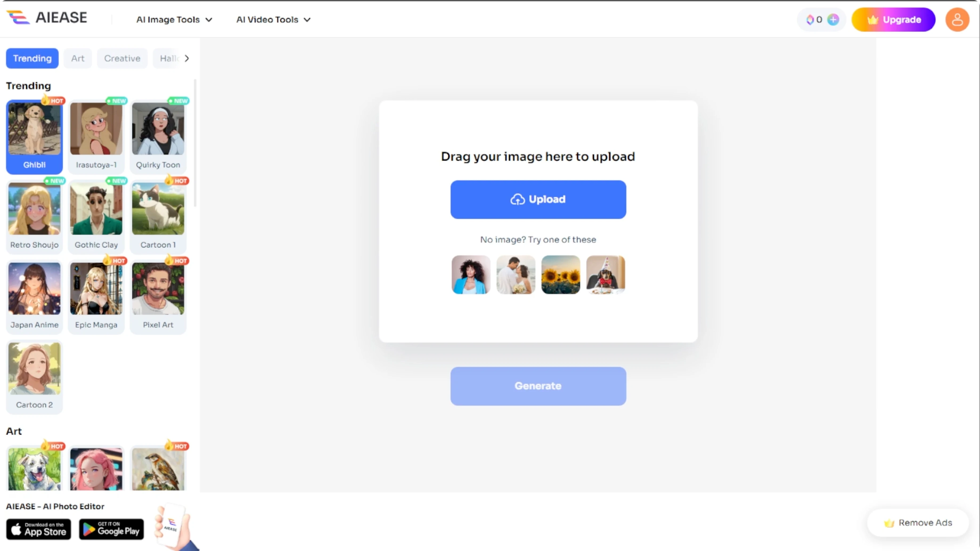Click the Upgrade button
This screenshot has height=551, width=980.
[893, 19]
